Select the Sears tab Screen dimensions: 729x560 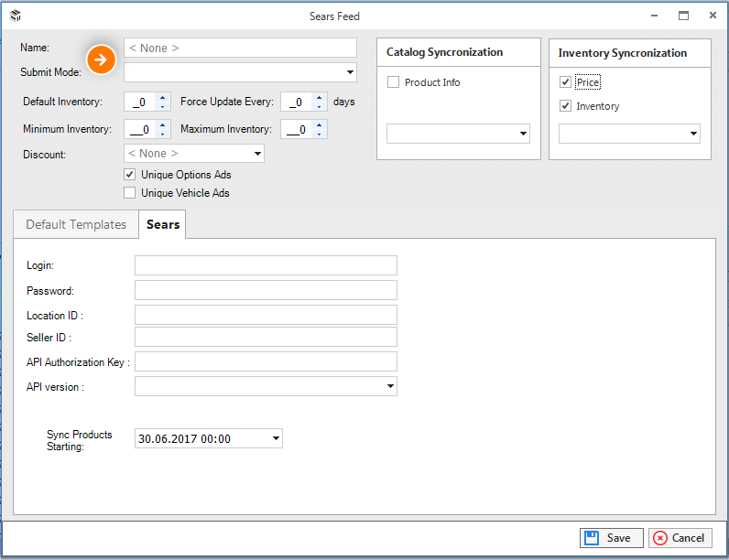163,224
